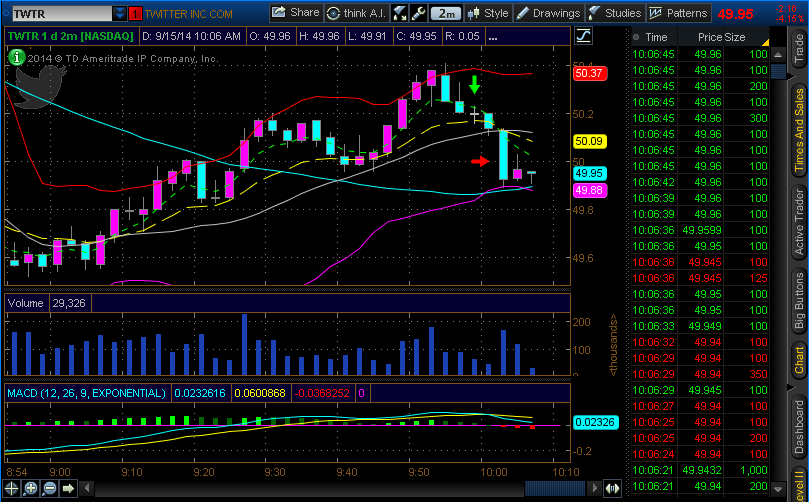Change the 2m timeframe selector

(x=446, y=13)
